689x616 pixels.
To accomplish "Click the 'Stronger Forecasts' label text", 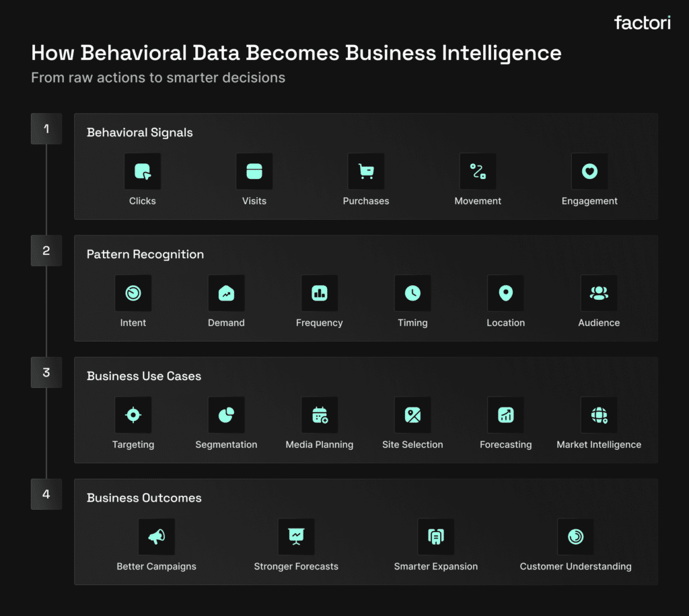I will tap(296, 566).
